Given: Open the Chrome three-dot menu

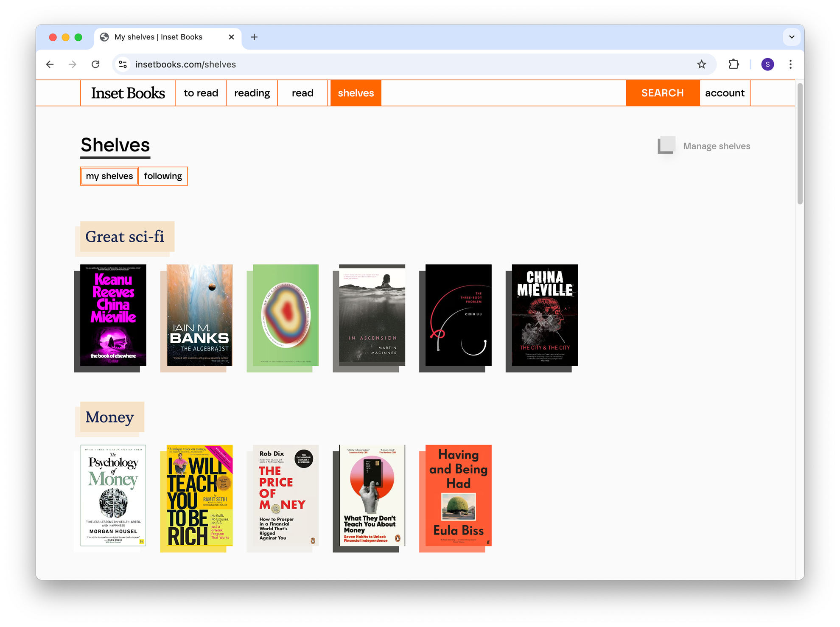Looking at the screenshot, I should click(x=790, y=64).
